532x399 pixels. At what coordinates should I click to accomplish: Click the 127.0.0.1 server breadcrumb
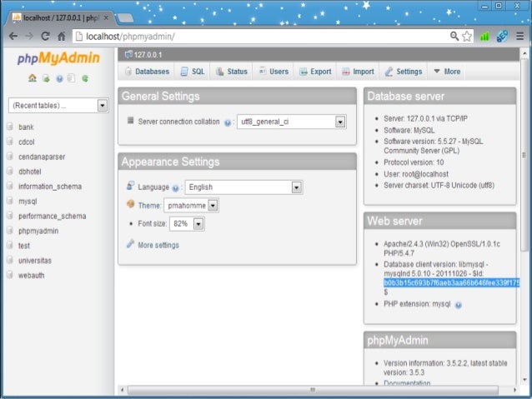tap(148, 55)
